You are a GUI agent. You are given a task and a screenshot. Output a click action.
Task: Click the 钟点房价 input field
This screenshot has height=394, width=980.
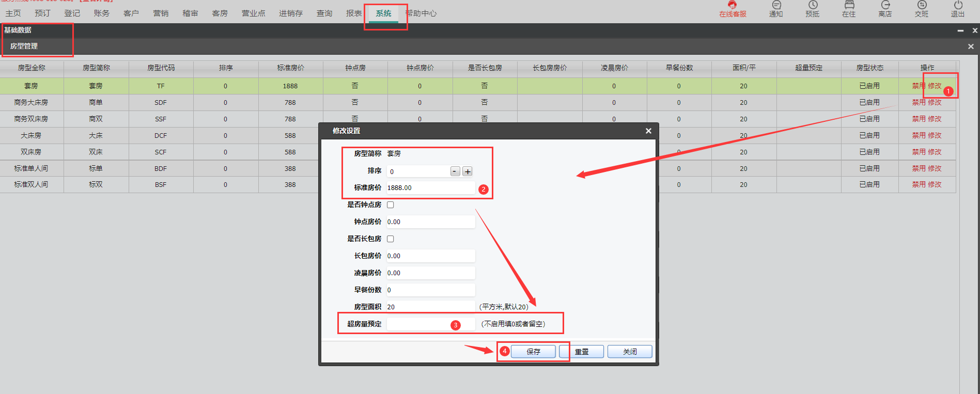430,222
